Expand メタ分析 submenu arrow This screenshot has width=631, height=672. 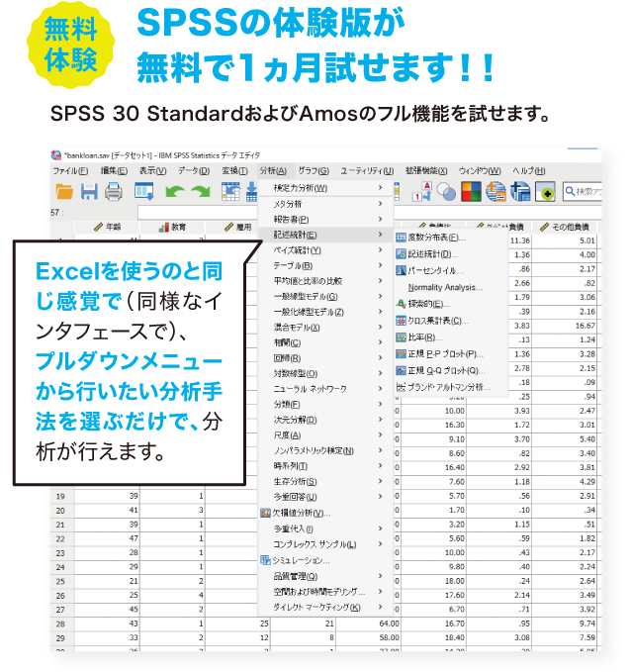[380, 204]
